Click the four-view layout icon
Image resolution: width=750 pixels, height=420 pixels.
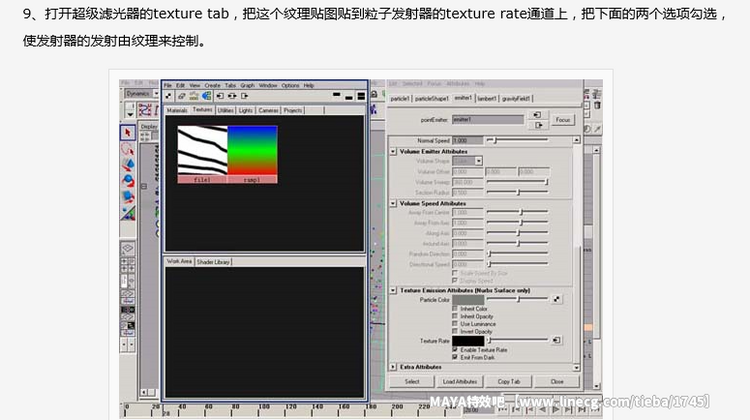tap(127, 265)
